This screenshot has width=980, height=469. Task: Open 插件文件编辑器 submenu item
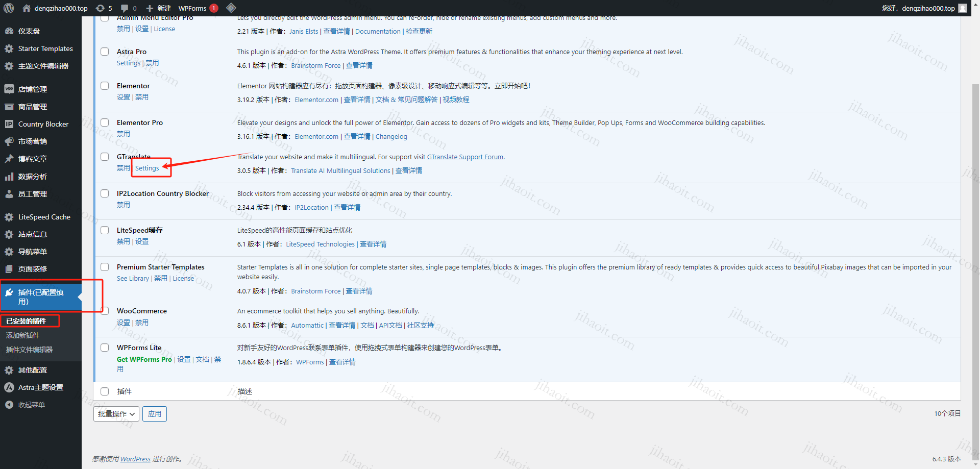tap(29, 350)
